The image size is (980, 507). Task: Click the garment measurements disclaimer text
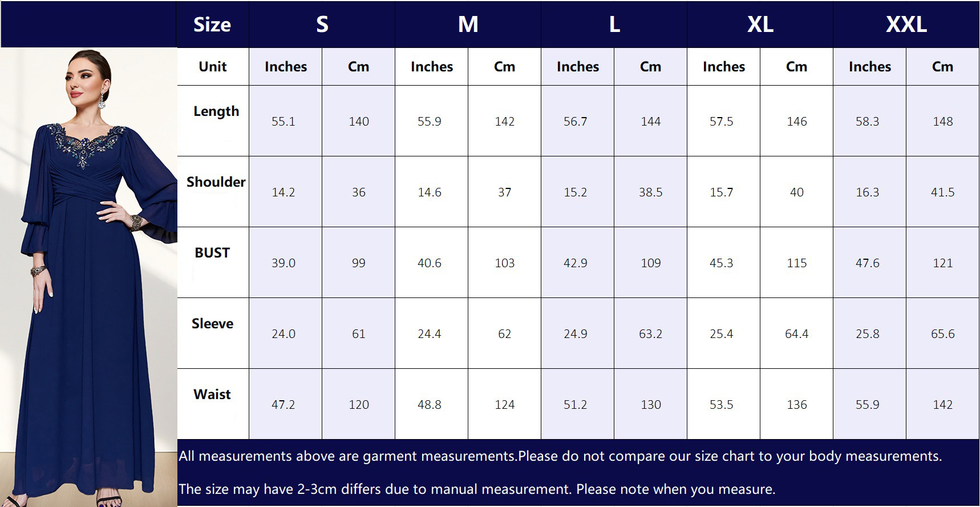coord(560,456)
